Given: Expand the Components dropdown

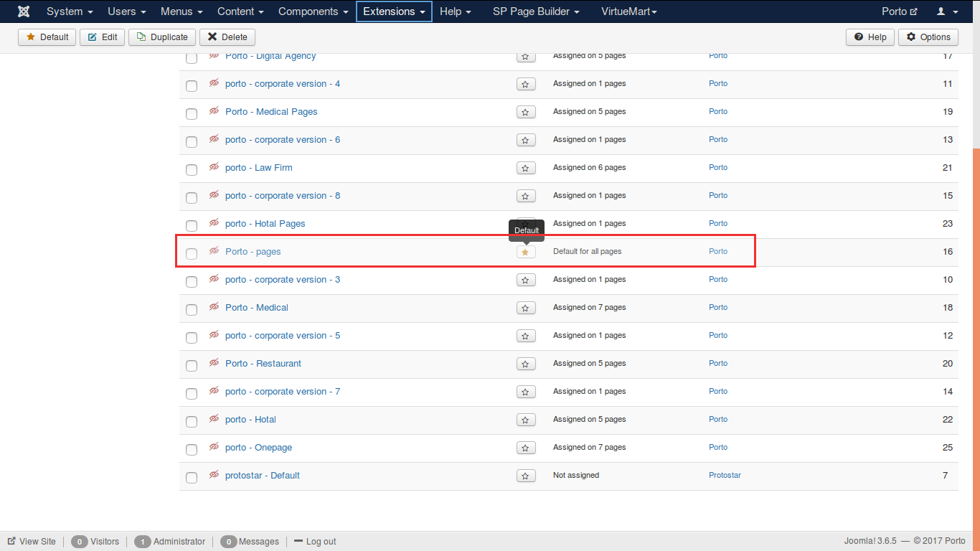Looking at the screenshot, I should [x=314, y=11].
